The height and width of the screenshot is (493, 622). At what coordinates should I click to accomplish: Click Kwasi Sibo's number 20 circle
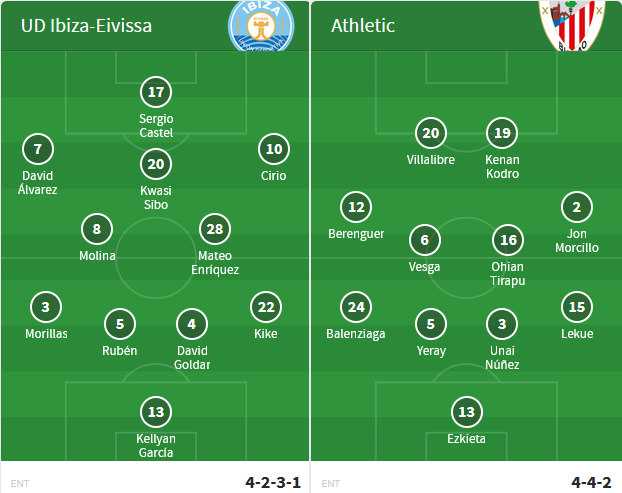coord(156,165)
